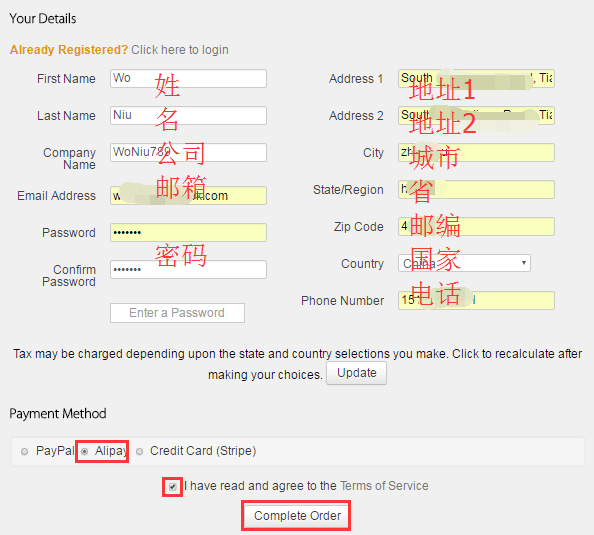
Task: Focus the Zip Code field
Action: click(476, 226)
